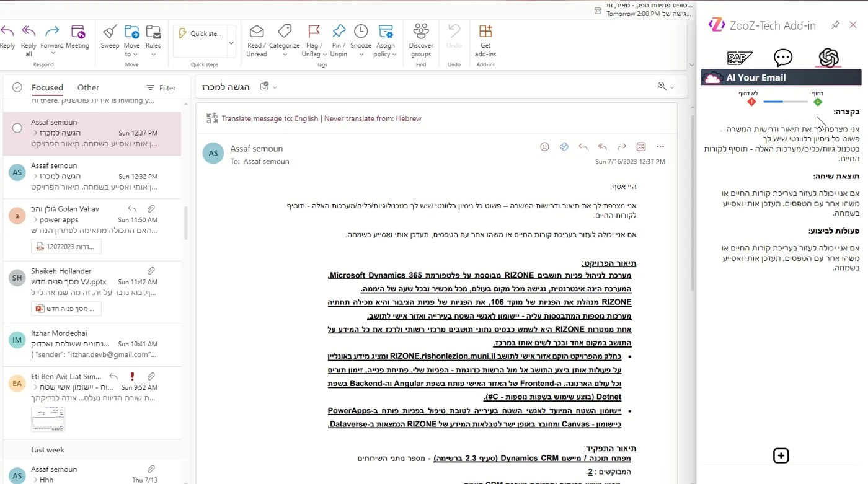Open the SAP tab in ZooZ-Tech add-in
868x484 pixels.
coord(740,58)
